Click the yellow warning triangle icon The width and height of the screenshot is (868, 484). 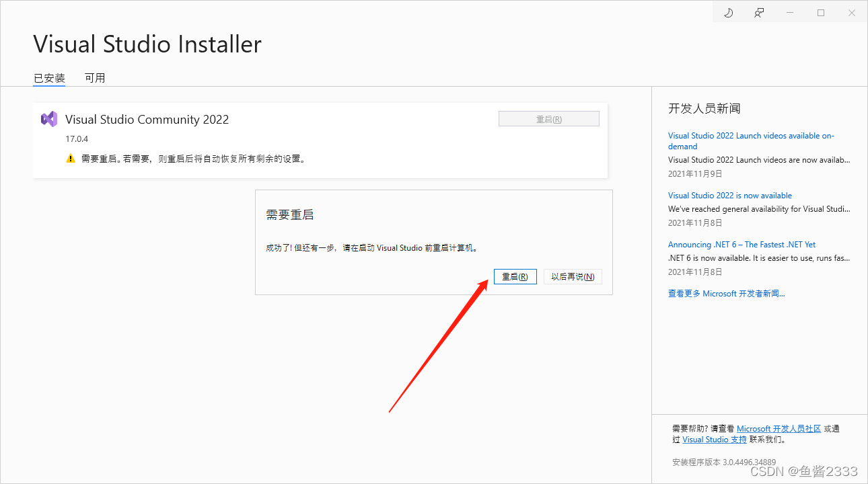(71, 159)
